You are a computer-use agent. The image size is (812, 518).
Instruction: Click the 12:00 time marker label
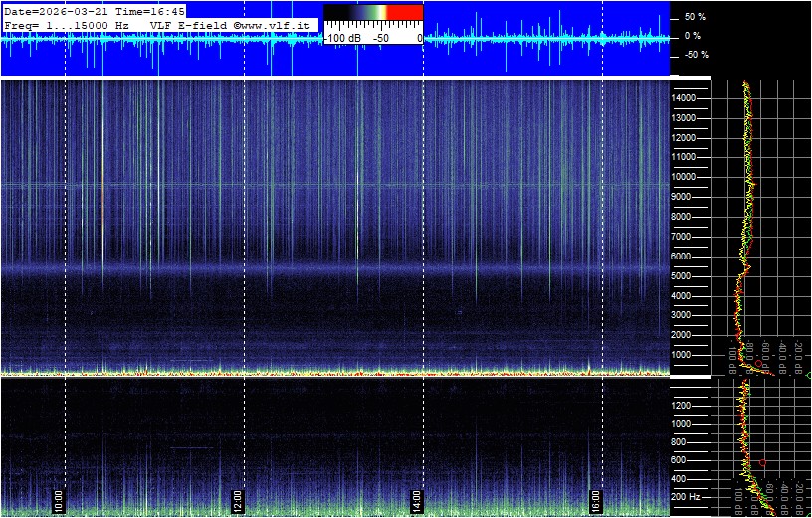[x=238, y=501]
